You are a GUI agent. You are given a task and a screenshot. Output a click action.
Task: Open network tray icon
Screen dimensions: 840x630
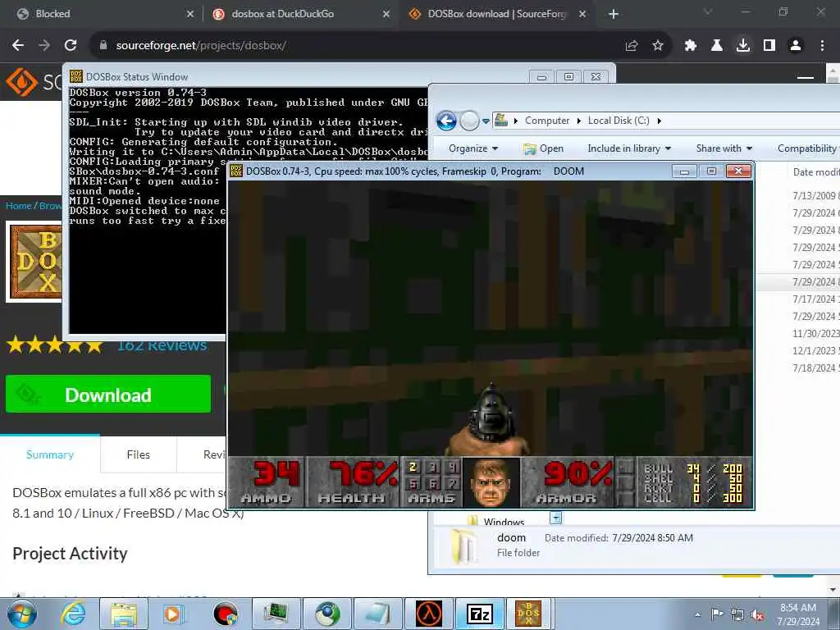[x=737, y=614]
